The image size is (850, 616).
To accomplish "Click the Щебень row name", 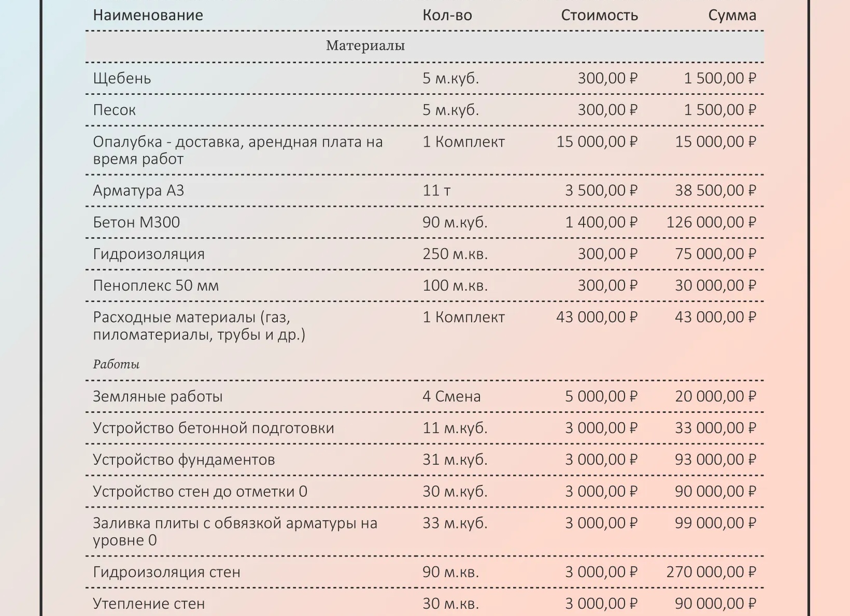I will point(122,78).
